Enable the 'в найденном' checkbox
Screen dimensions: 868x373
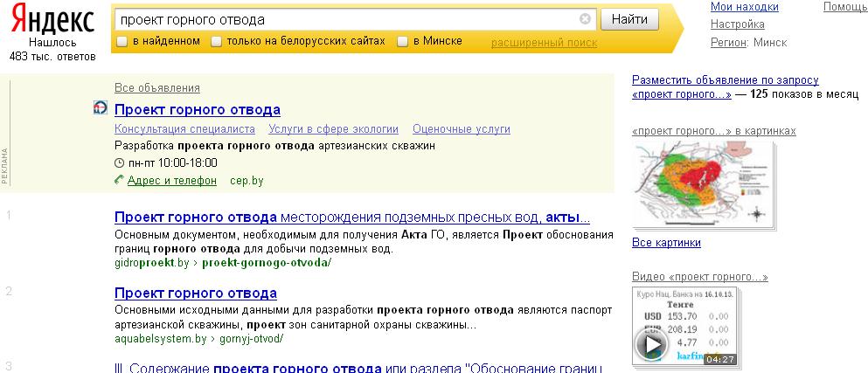(122, 42)
